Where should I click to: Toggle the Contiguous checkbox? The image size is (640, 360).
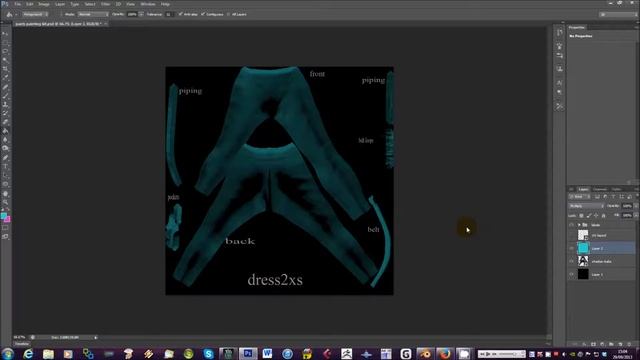pos(203,14)
